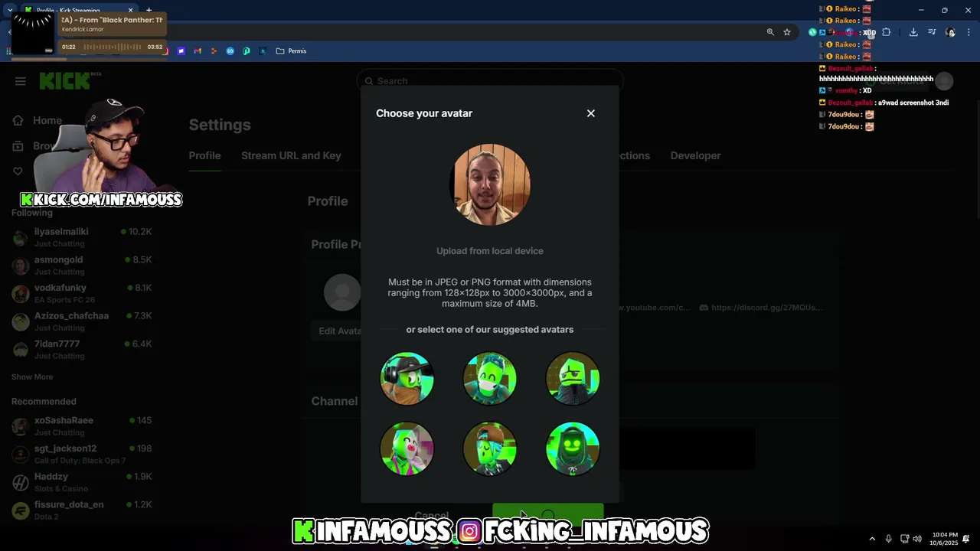The width and height of the screenshot is (980, 551).
Task: Open the browser Downloads icon
Action: click(913, 32)
